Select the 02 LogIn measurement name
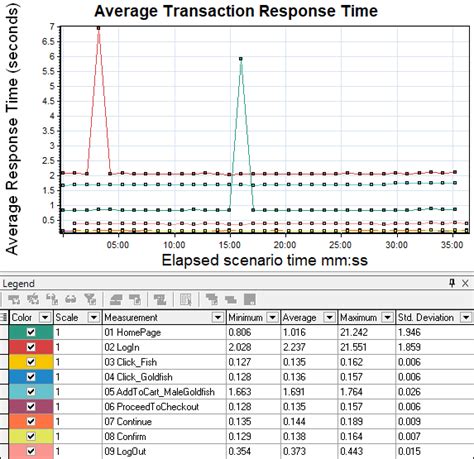The image size is (474, 459). pyautogui.click(x=122, y=347)
